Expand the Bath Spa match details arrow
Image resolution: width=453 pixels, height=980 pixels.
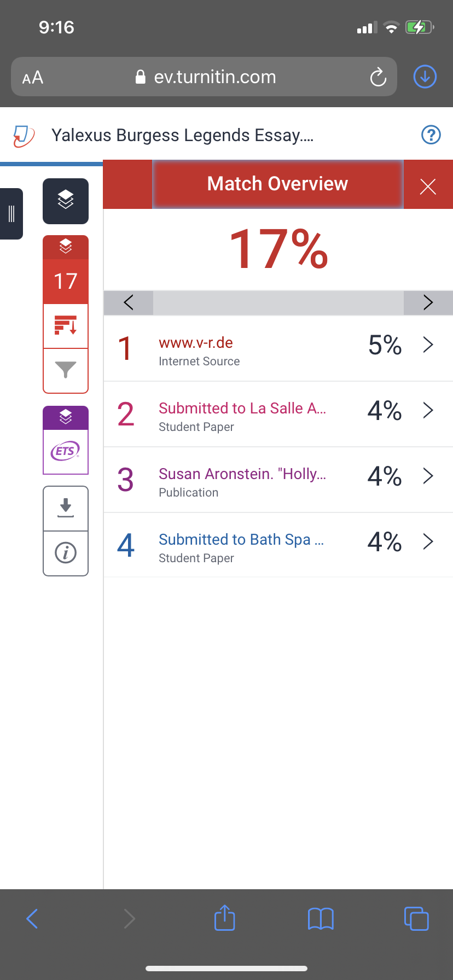click(x=428, y=542)
